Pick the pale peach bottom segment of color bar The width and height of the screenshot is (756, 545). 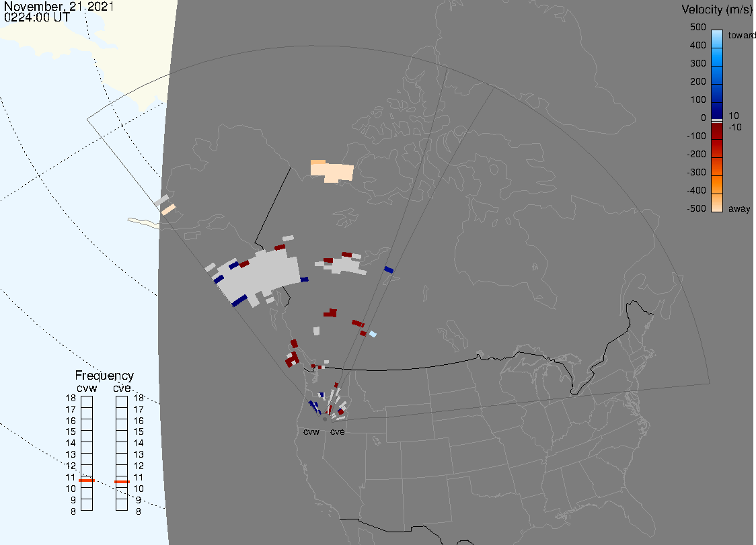click(717, 203)
